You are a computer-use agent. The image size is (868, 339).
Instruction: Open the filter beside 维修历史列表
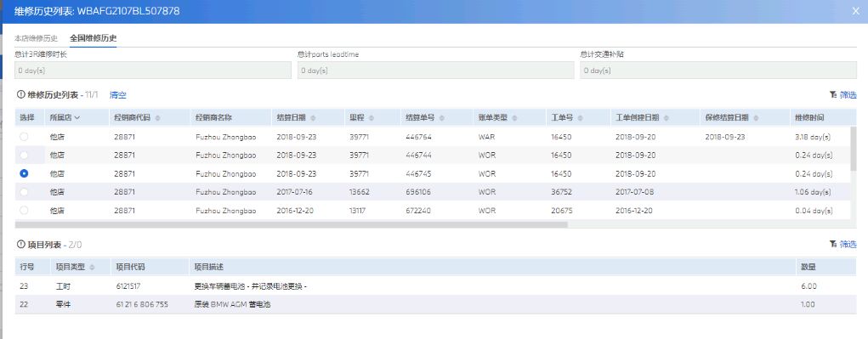842,95
